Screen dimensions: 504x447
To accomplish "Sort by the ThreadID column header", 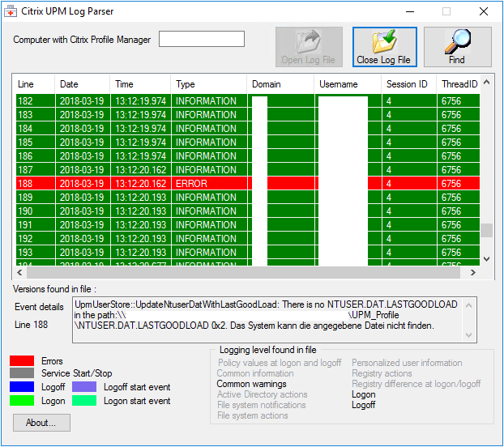I will click(459, 84).
